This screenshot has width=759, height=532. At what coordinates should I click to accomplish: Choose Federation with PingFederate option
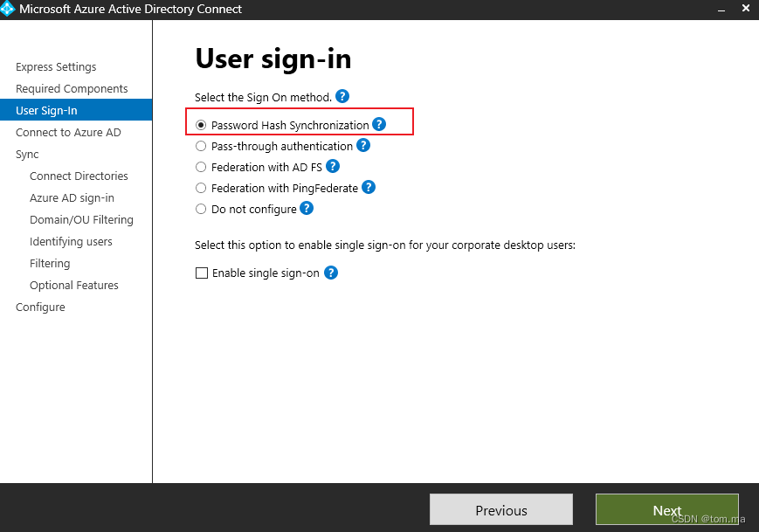click(x=201, y=188)
